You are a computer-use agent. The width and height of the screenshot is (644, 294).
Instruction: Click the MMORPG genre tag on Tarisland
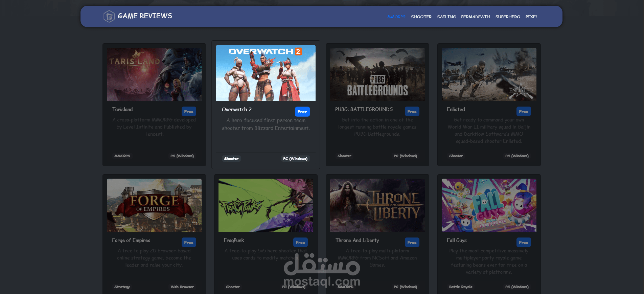pyautogui.click(x=122, y=156)
